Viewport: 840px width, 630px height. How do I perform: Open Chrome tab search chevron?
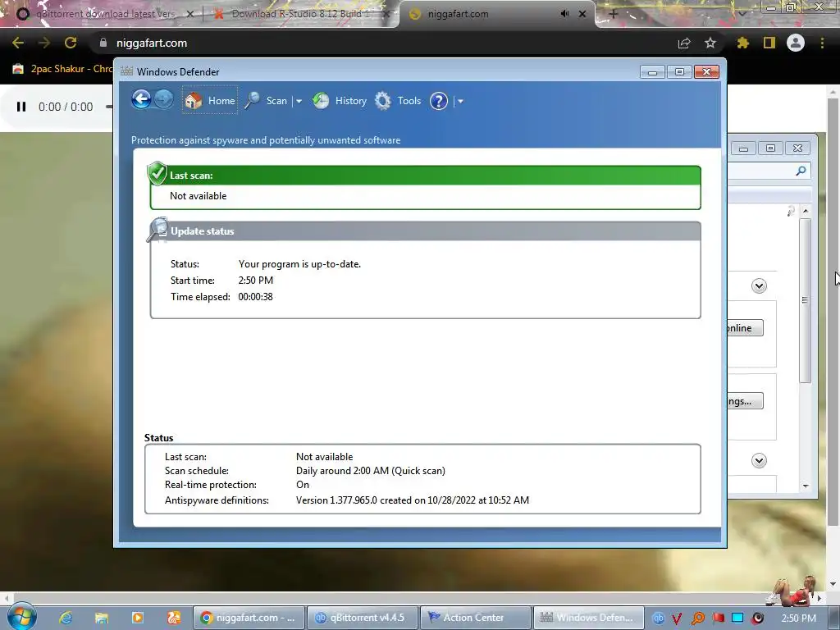(x=742, y=14)
